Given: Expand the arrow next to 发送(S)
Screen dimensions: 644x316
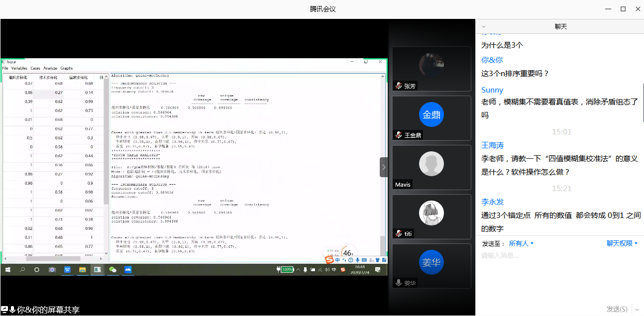Looking at the screenshot, I should pos(637,310).
